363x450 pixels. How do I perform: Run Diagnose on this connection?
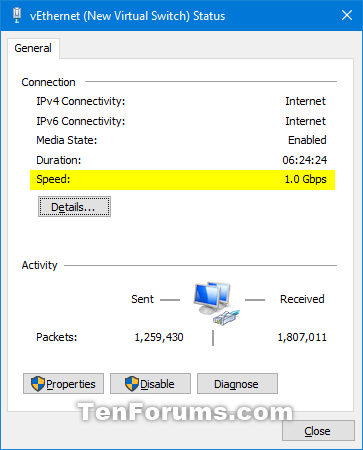[x=237, y=384]
